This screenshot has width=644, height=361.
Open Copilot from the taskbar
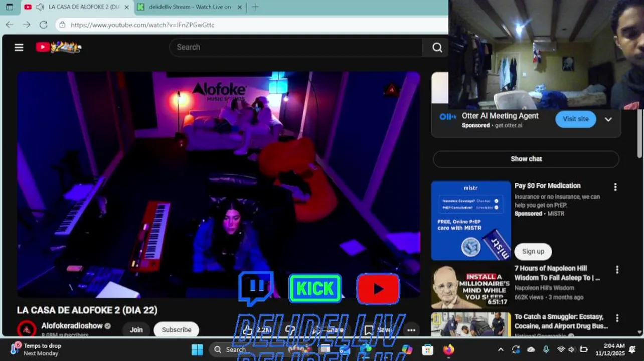click(x=407, y=349)
